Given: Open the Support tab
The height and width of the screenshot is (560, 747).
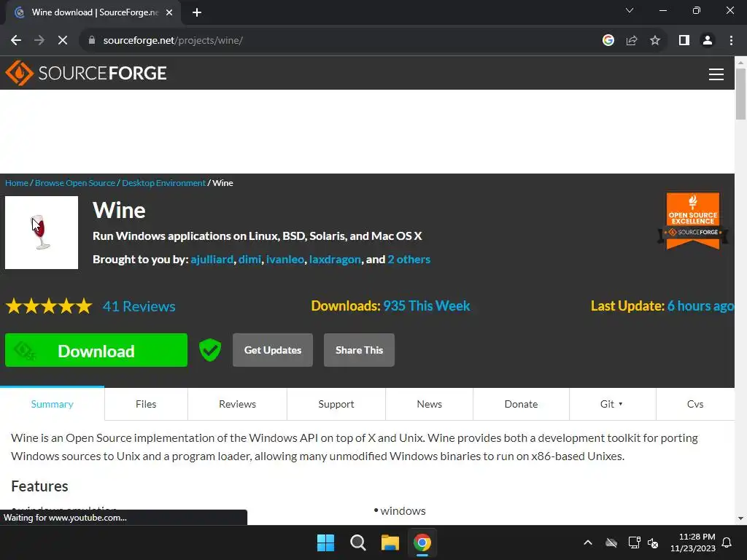Looking at the screenshot, I should [336, 404].
